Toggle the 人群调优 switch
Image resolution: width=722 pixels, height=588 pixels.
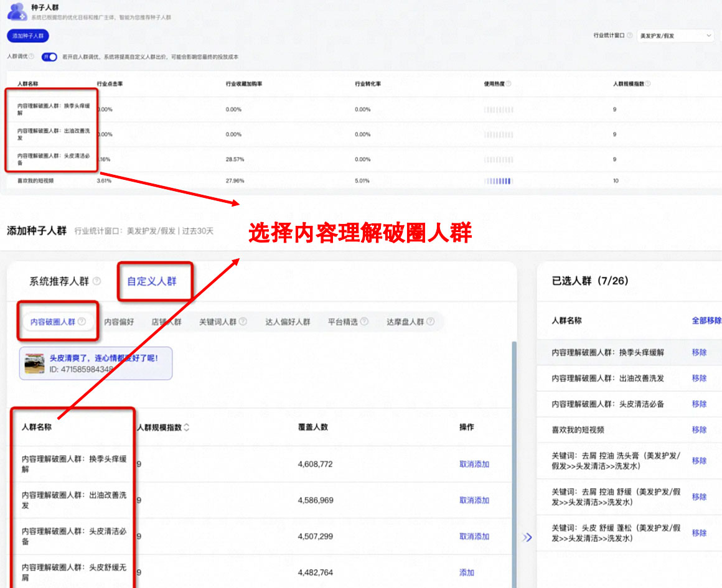[x=49, y=57]
